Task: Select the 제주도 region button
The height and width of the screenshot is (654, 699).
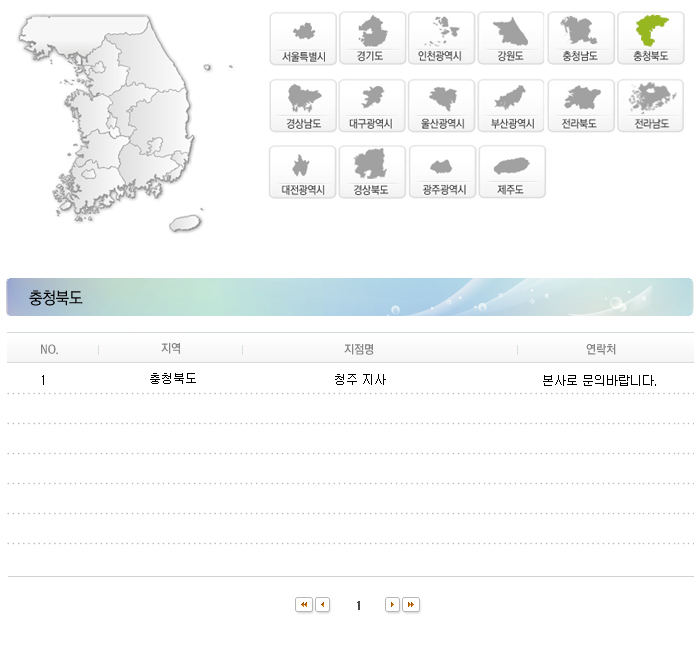Action: point(512,172)
